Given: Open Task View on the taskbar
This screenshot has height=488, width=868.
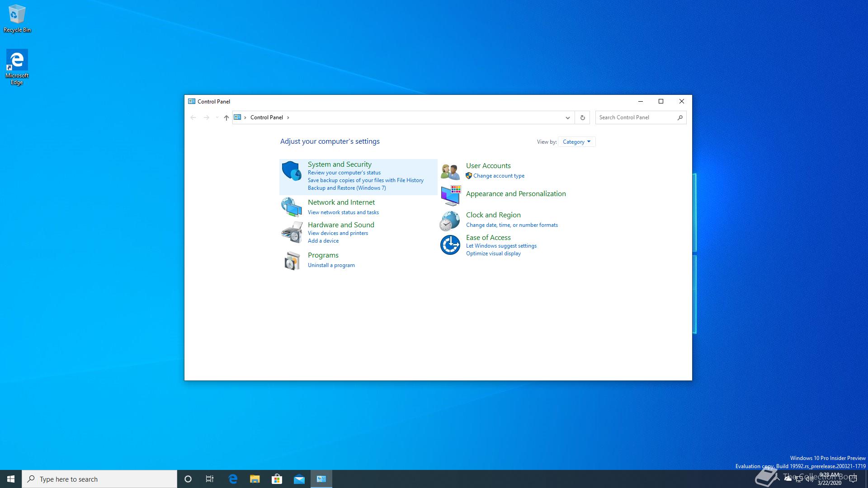Looking at the screenshot, I should (x=210, y=479).
